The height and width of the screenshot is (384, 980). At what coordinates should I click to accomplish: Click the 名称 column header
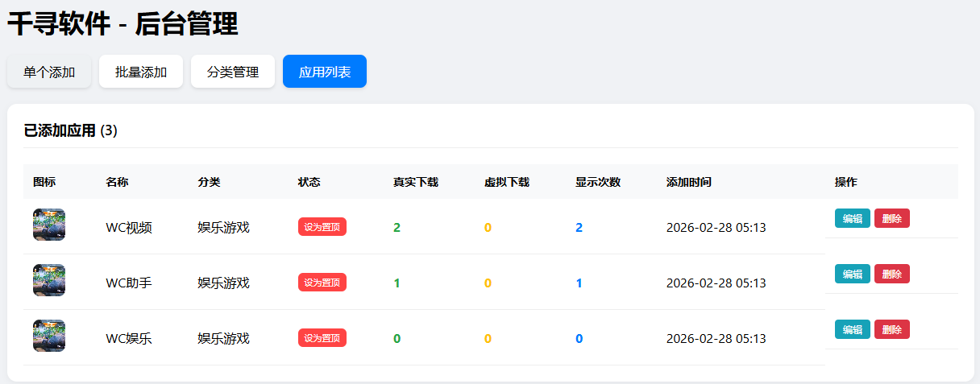(x=117, y=182)
